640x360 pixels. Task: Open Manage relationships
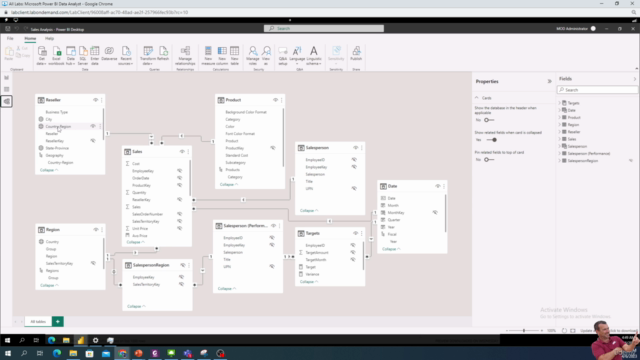(x=185, y=56)
